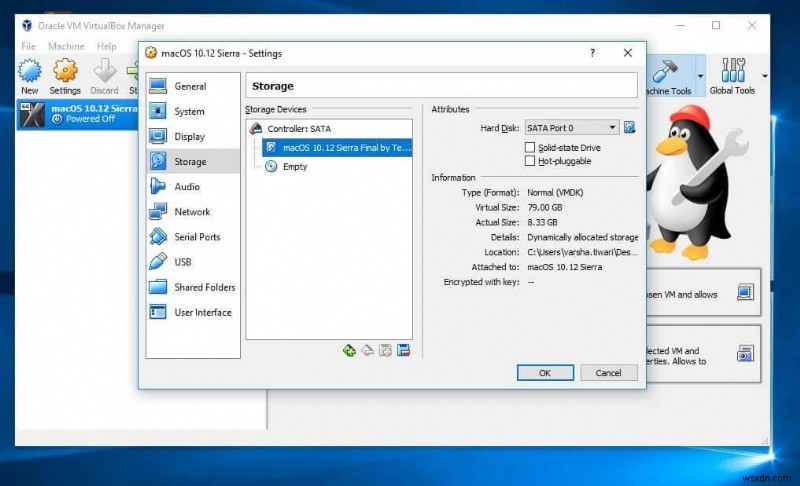Select the macOS 10.12 Sierra Final disk item
The height and width of the screenshot is (486, 800).
(x=337, y=147)
